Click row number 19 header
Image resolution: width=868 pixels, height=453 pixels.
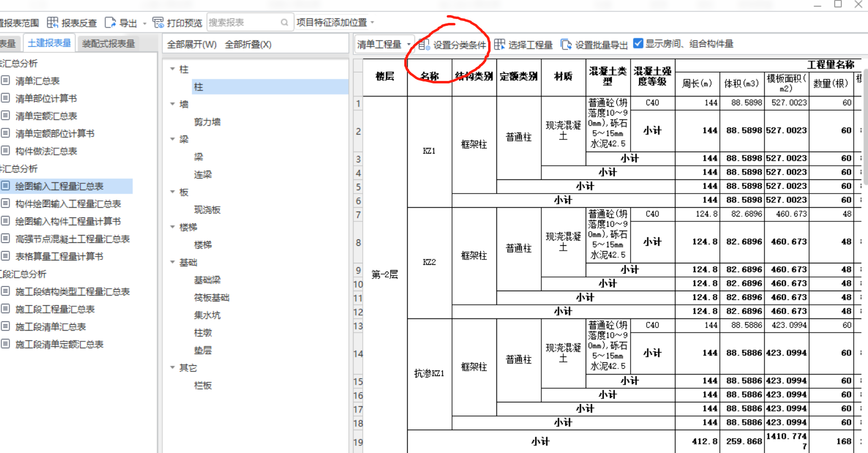tap(358, 442)
